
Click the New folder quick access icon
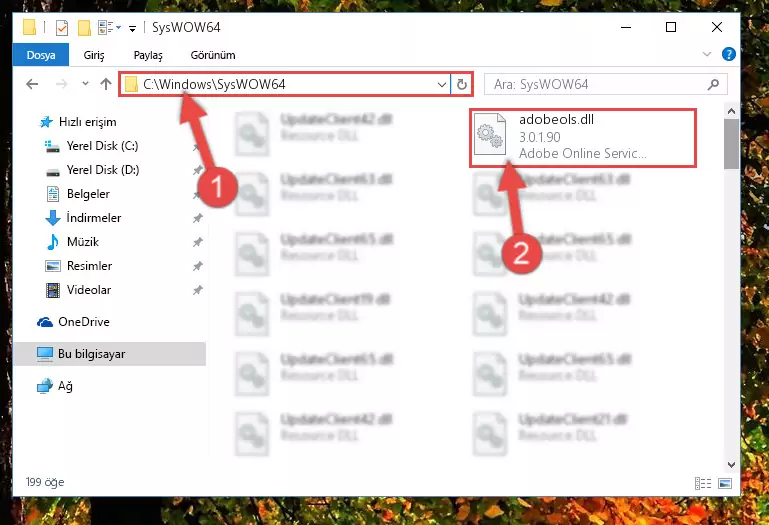84,28
